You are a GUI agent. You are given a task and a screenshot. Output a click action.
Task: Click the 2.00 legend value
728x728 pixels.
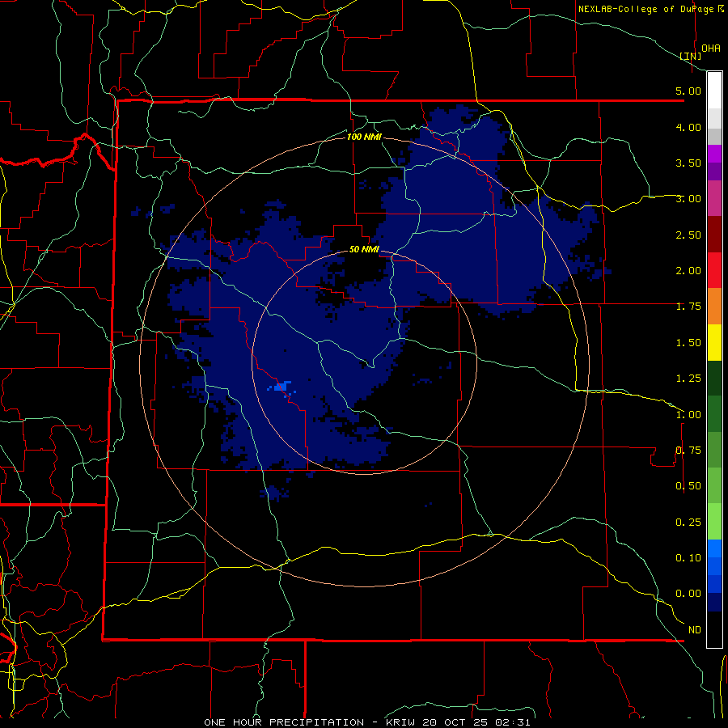tap(688, 271)
